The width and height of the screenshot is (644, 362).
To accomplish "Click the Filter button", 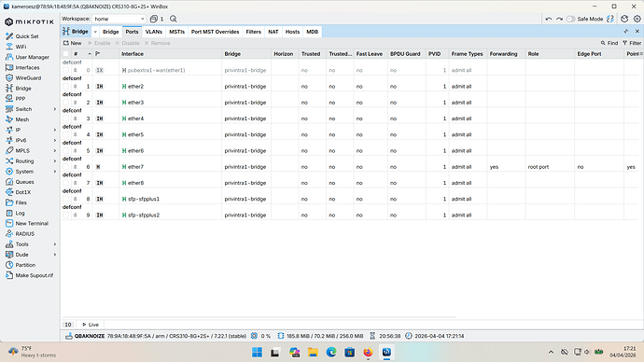I will click(x=632, y=43).
